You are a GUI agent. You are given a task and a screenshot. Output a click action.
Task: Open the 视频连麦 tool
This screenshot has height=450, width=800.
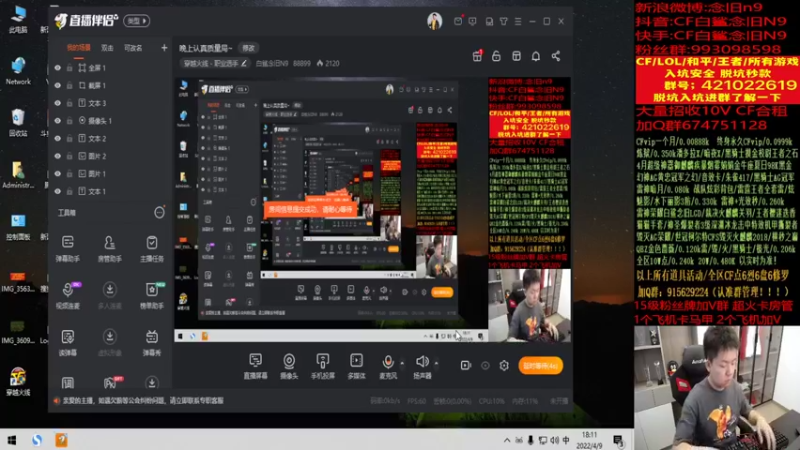[67, 295]
